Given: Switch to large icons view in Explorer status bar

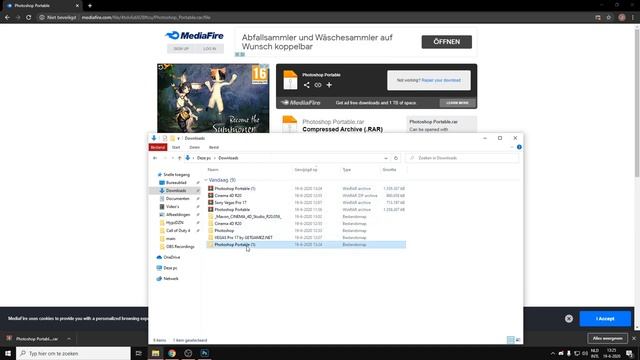Looking at the screenshot, I should click(x=518, y=340).
